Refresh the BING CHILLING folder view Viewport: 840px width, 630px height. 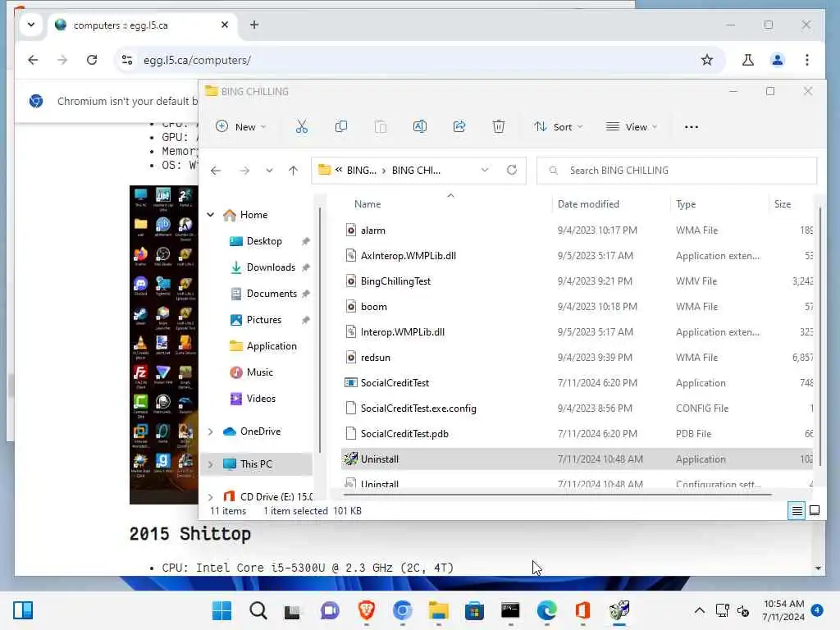point(512,171)
